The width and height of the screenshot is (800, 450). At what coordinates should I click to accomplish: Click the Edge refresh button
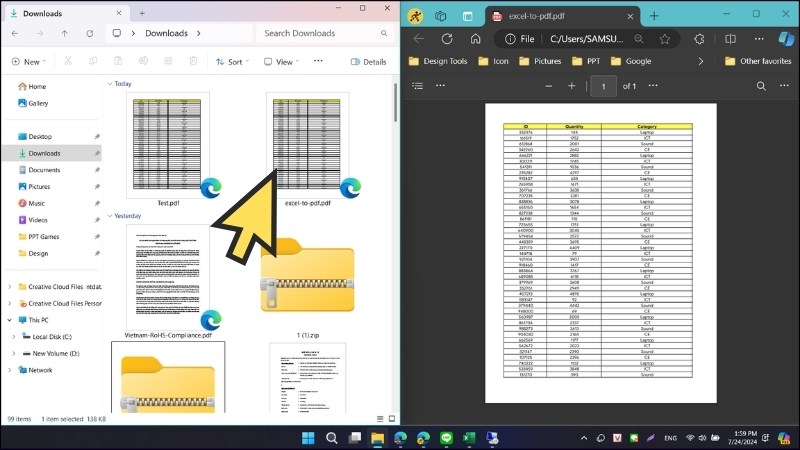pos(447,39)
